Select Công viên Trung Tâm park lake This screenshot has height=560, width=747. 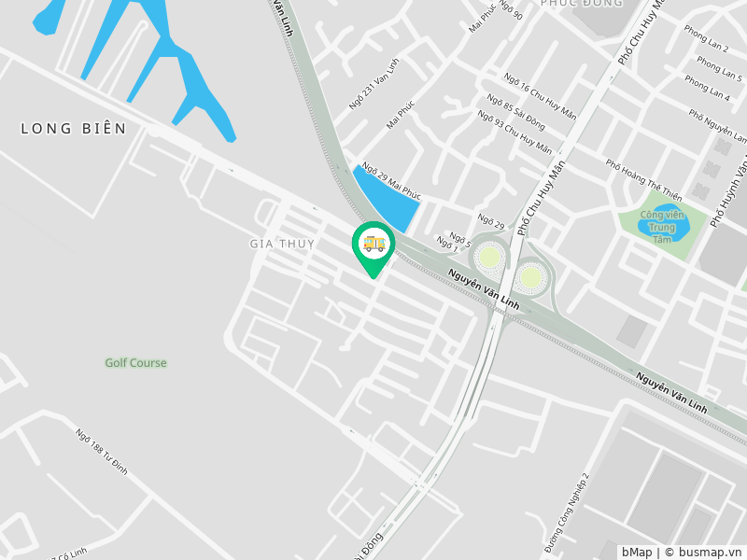(x=664, y=224)
